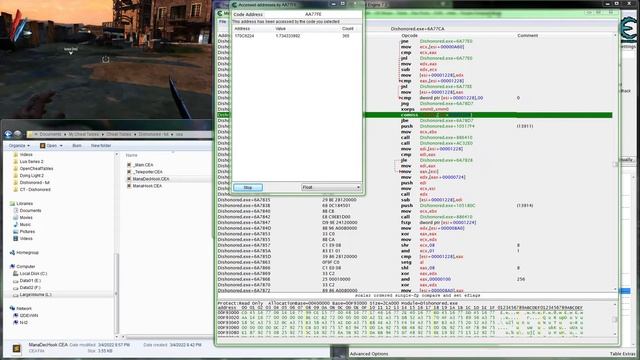Open Table Extras in Cheat Engine

pyautogui.click(x=622, y=354)
